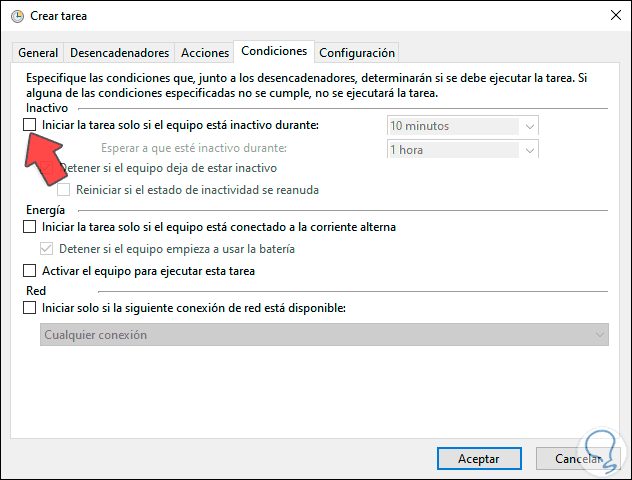Viewport: 632px width, 480px height.
Task: Check Iniciar solo si conexión de red disponible
Action: (30, 308)
